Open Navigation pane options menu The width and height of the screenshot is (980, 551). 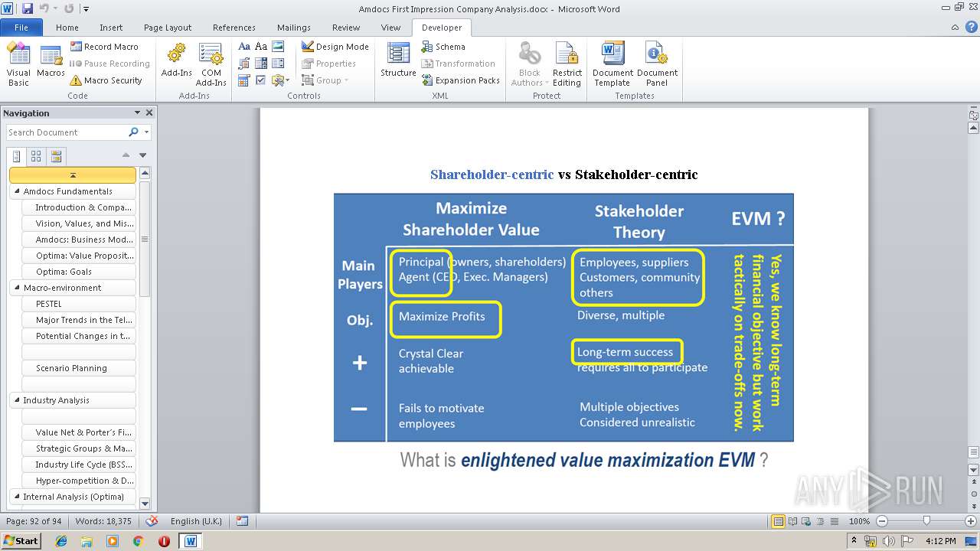coord(137,112)
